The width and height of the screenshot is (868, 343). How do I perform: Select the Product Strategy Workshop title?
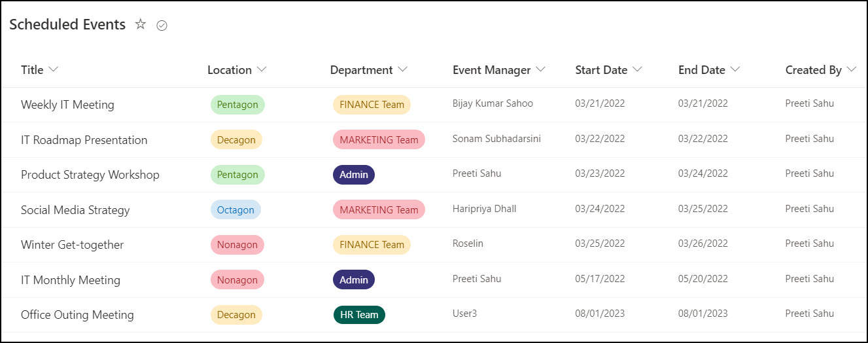click(90, 175)
